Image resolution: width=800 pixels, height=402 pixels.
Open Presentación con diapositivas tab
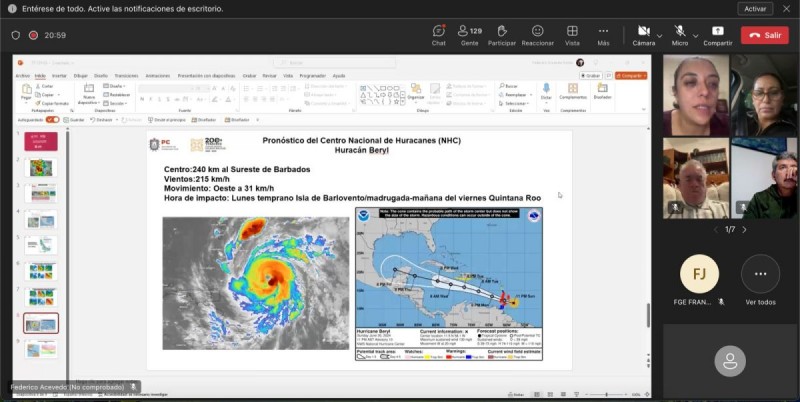tap(207, 76)
